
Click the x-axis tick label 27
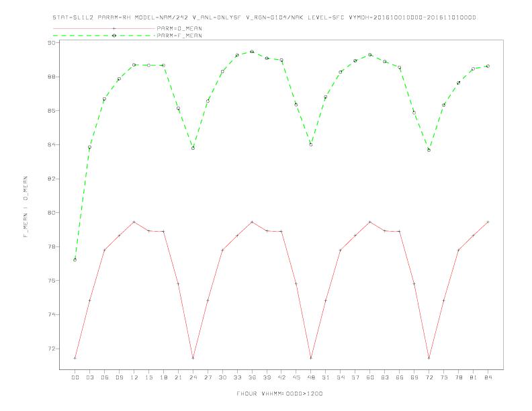(208, 377)
